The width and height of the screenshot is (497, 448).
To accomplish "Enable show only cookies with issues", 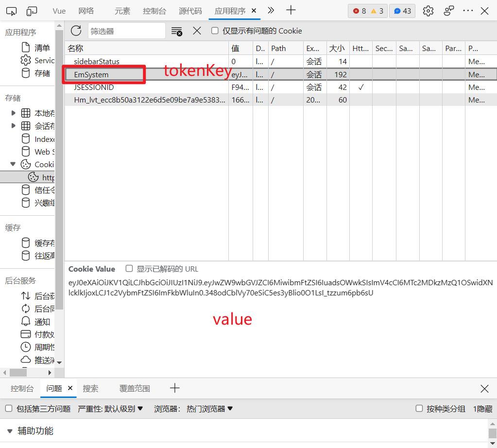I will 215,31.
